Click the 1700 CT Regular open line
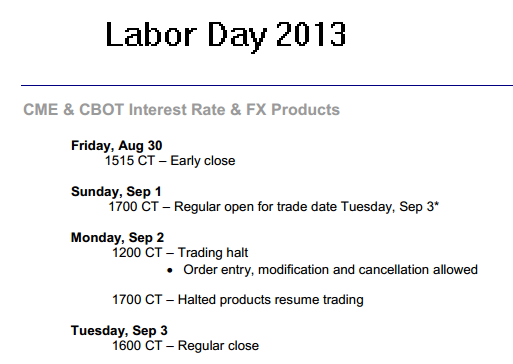The height and width of the screenshot is (364, 513). pyautogui.click(x=274, y=207)
